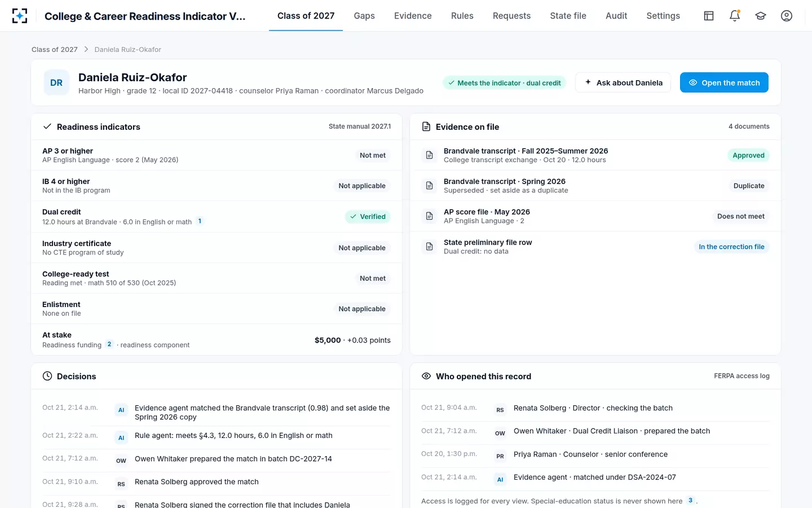This screenshot has width=812, height=508.
Task: Click the eye icon beside Who opened this record
Action: 426,376
